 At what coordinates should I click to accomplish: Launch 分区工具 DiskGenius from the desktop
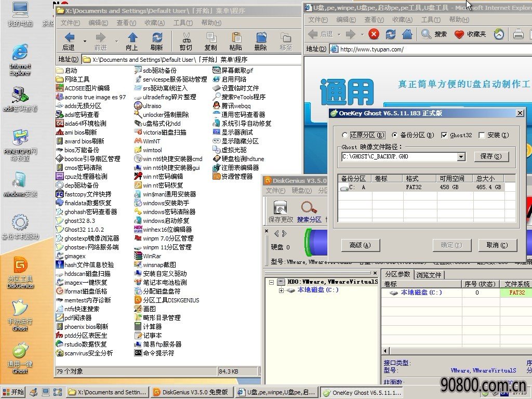coord(20,273)
